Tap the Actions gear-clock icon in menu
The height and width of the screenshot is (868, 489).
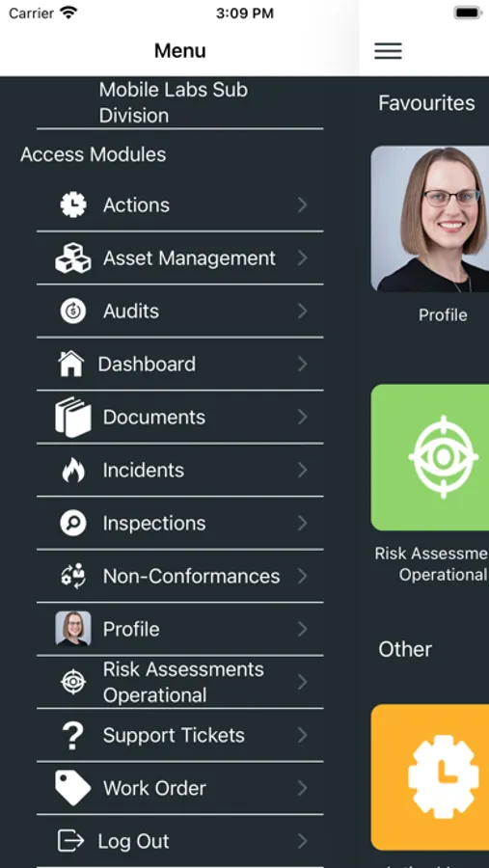point(73,205)
